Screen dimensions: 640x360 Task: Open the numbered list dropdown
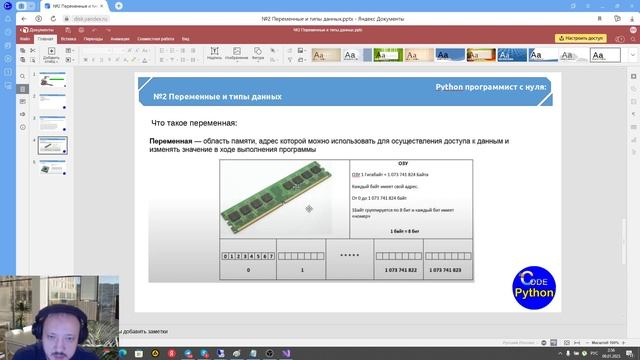[x=173, y=51]
